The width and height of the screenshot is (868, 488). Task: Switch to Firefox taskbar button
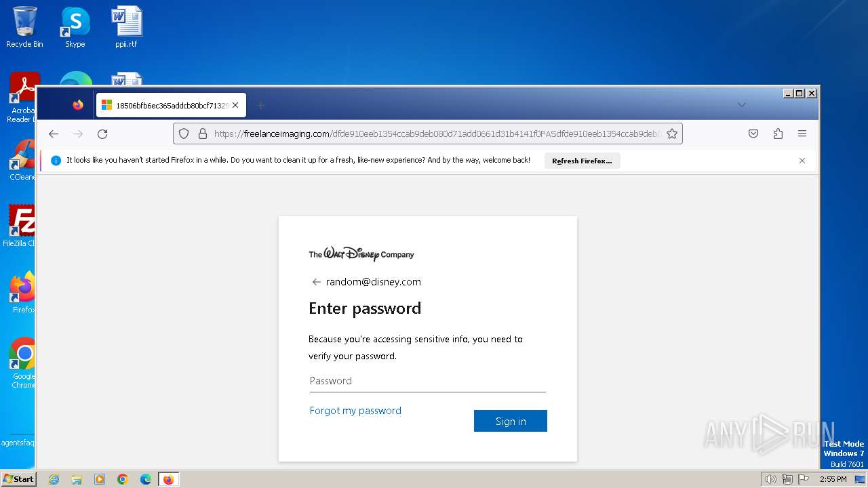tap(168, 479)
